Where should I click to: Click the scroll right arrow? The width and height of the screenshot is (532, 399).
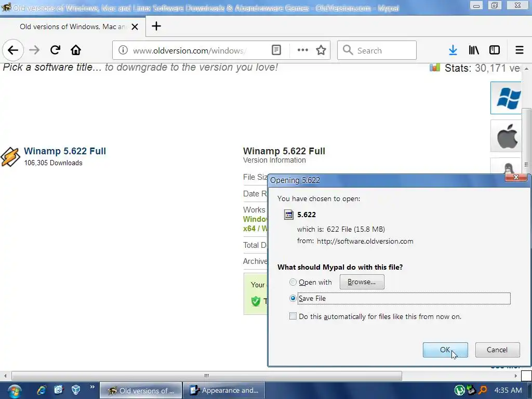point(515,376)
